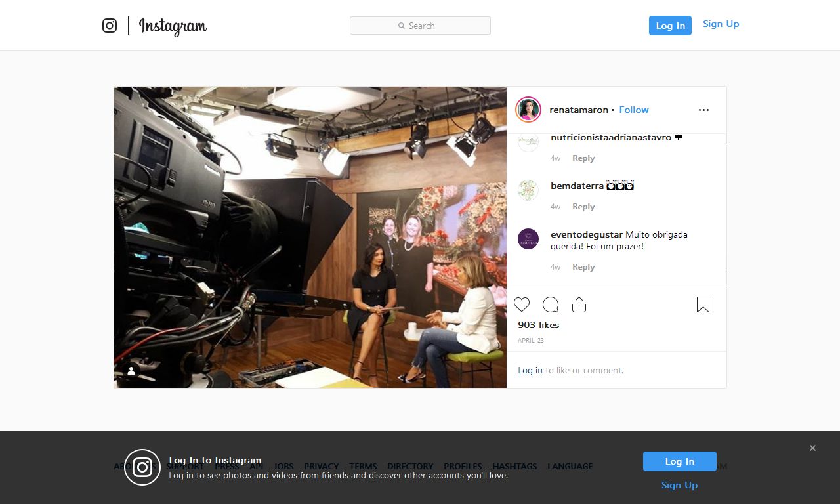Viewport: 840px width, 504px height.
Task: Reply to the bemdaterra comment
Action: pos(583,207)
